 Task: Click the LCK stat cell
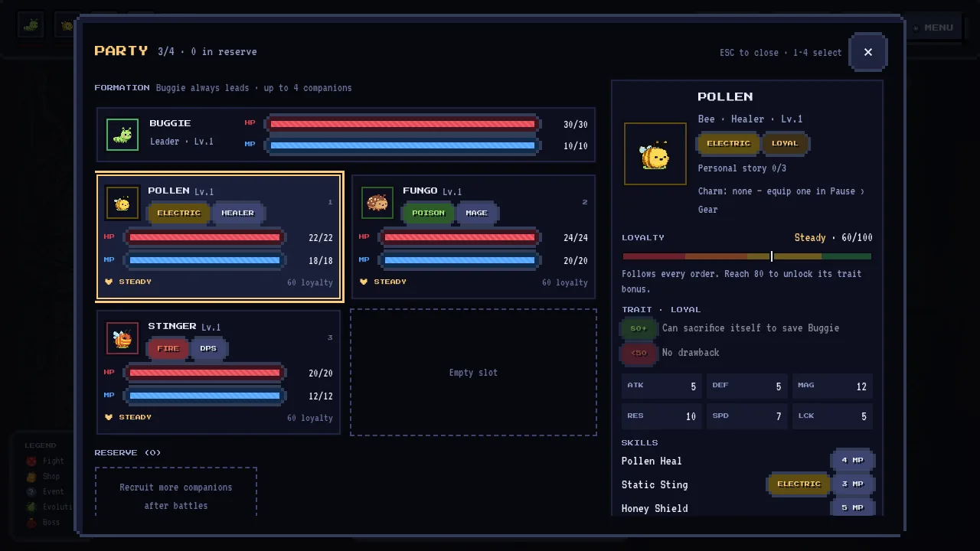[x=832, y=416]
